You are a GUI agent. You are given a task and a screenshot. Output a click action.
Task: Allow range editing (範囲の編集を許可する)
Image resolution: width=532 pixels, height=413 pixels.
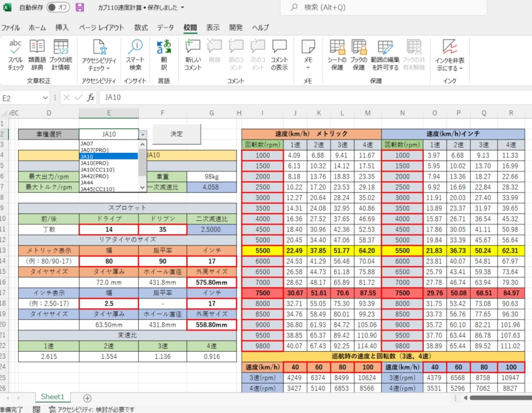tap(385, 55)
